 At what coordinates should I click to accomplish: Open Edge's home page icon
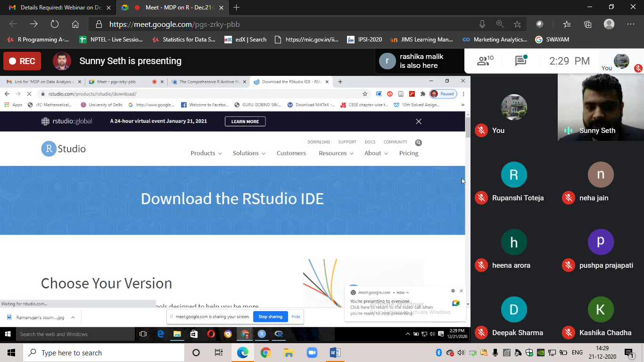tap(75, 24)
